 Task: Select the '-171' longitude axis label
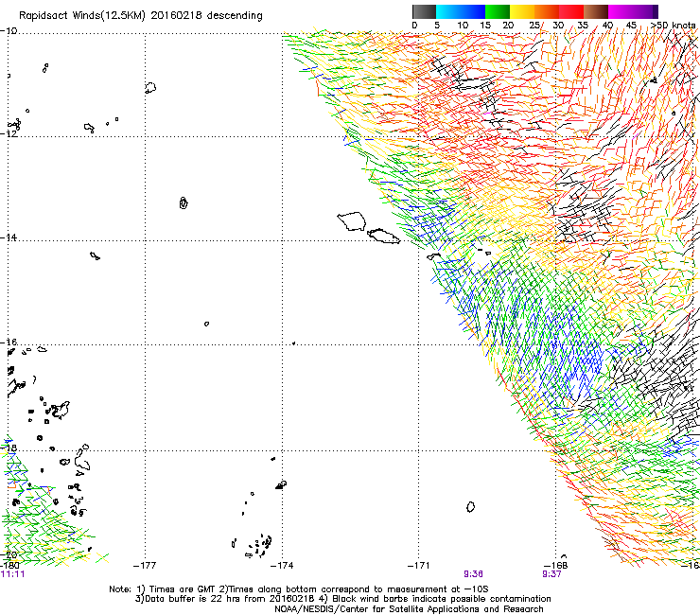(418, 566)
